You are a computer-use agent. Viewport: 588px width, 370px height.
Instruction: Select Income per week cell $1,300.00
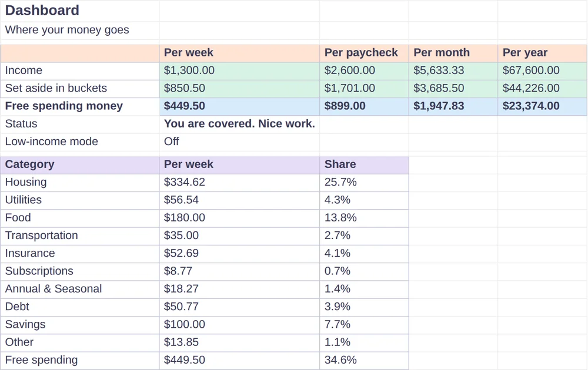tap(239, 71)
